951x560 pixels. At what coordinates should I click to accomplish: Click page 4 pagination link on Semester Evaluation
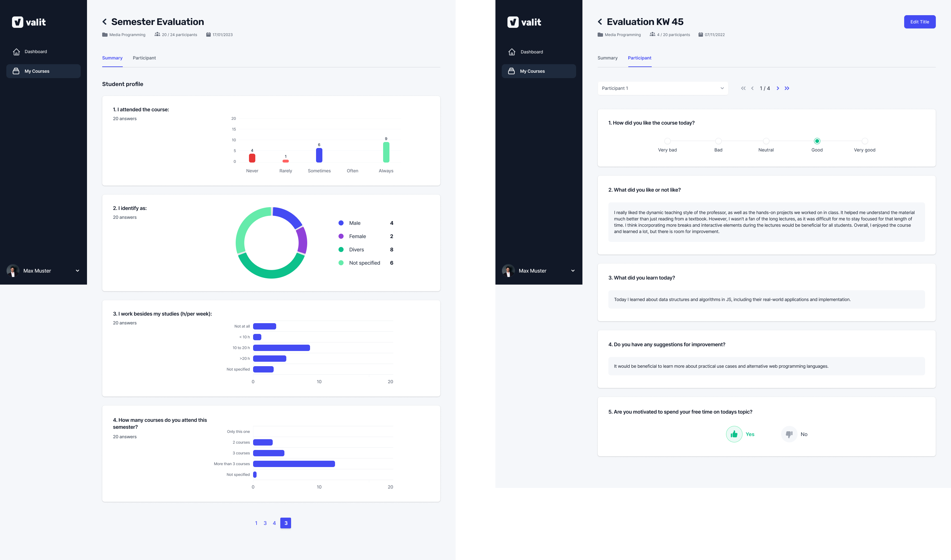point(274,523)
